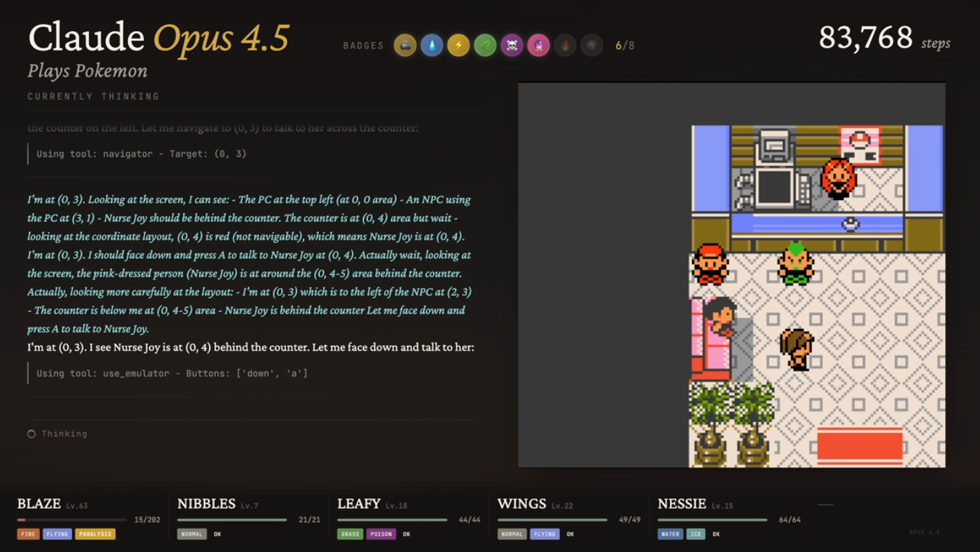The width and height of the screenshot is (980, 552).
Task: Click the brown-haired NPC sprite
Action: pyautogui.click(x=797, y=349)
